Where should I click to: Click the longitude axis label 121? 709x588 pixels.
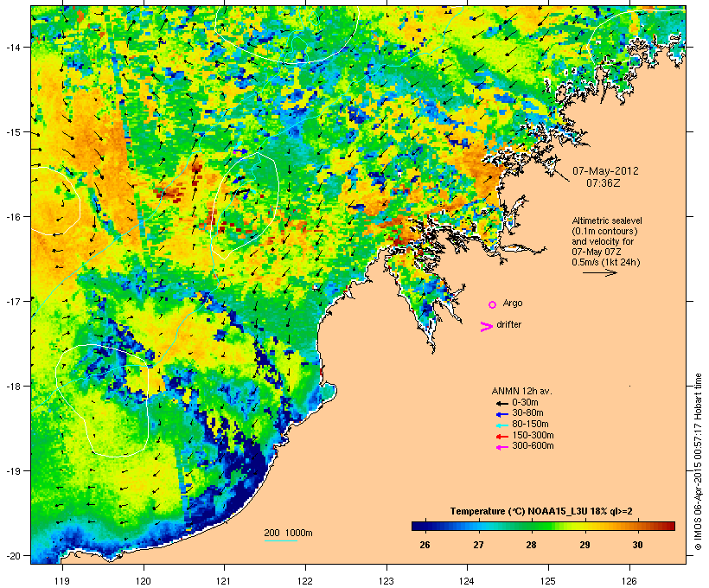[x=224, y=581]
